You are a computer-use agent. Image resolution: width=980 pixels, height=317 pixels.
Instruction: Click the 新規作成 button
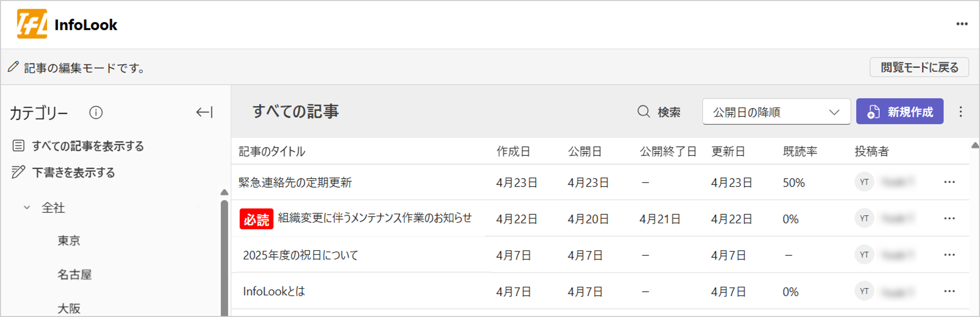[x=899, y=112]
